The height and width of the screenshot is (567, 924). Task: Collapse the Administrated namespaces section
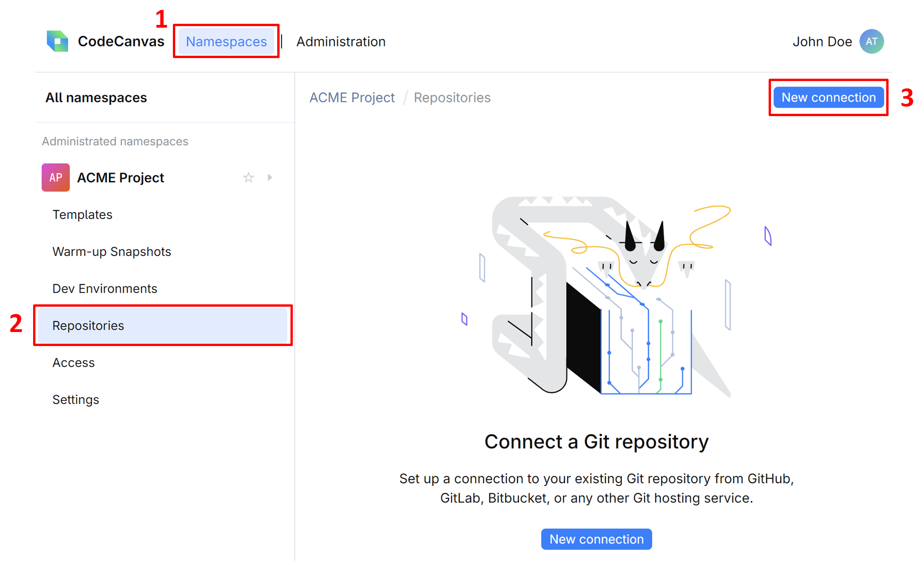point(114,141)
